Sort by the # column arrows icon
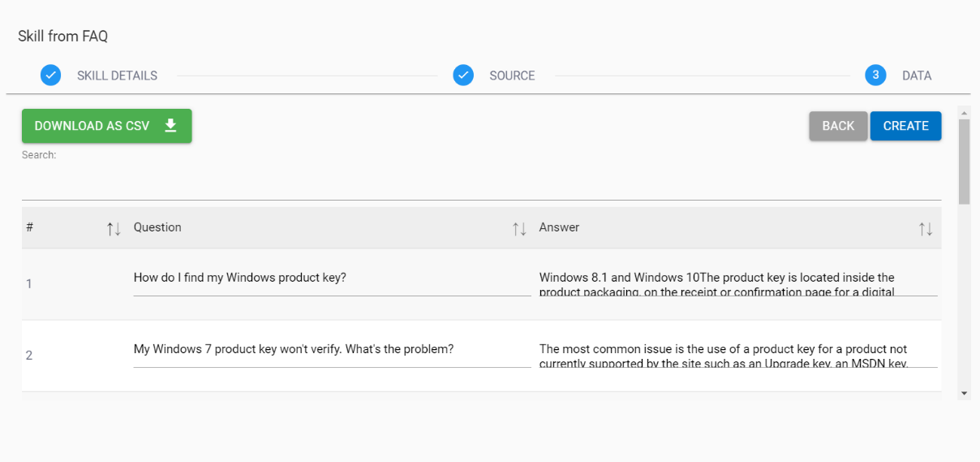Screen dimensions: 980x462 114,229
